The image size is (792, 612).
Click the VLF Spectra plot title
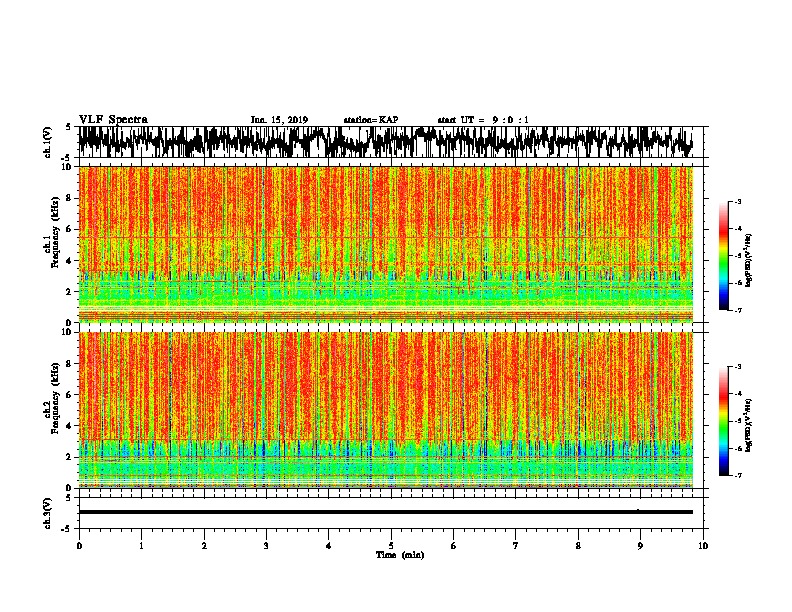[113, 119]
